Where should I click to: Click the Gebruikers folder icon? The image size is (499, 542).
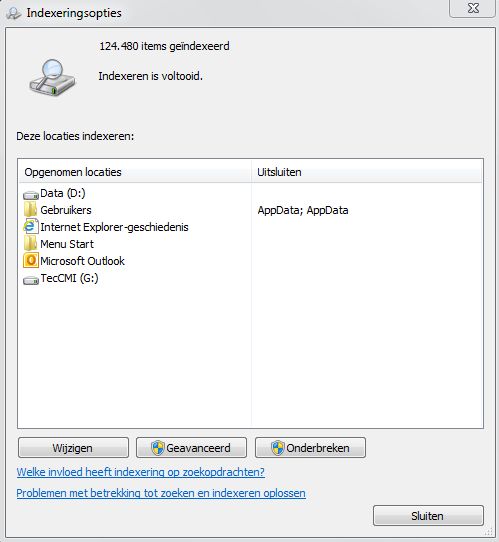[30, 209]
